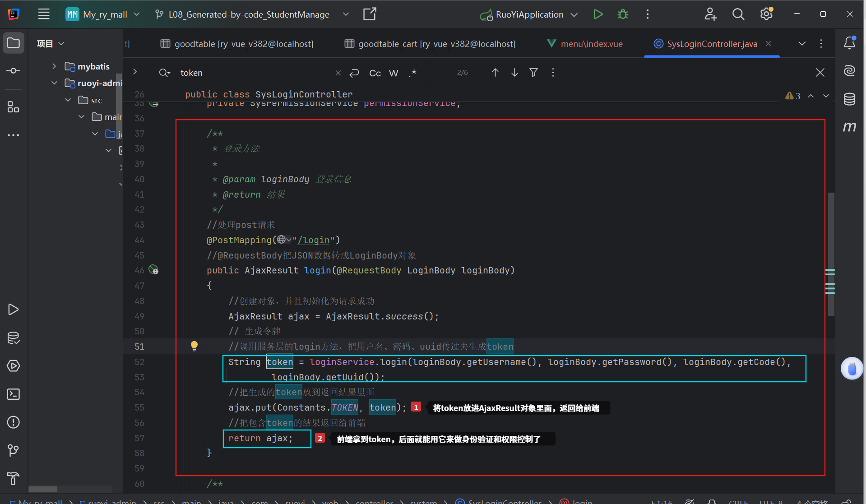Click the warnings indicator showing 3
This screenshot has height=504, width=866.
(x=793, y=96)
